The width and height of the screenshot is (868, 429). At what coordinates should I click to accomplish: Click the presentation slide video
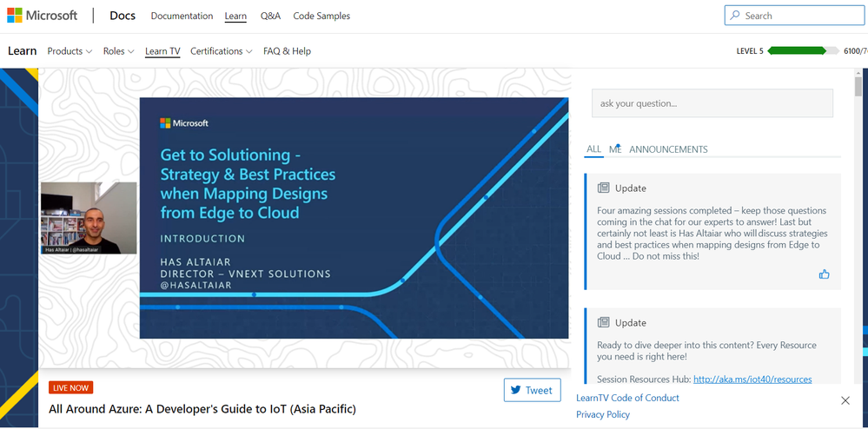tap(354, 218)
